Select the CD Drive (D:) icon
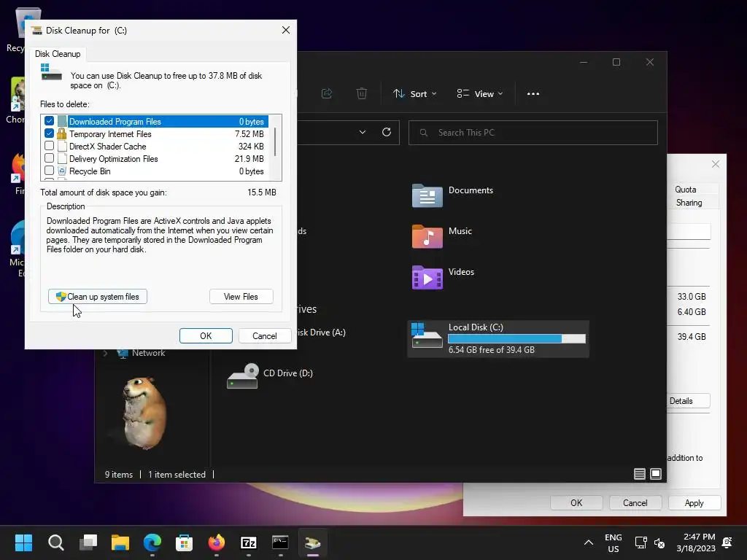 [242, 376]
